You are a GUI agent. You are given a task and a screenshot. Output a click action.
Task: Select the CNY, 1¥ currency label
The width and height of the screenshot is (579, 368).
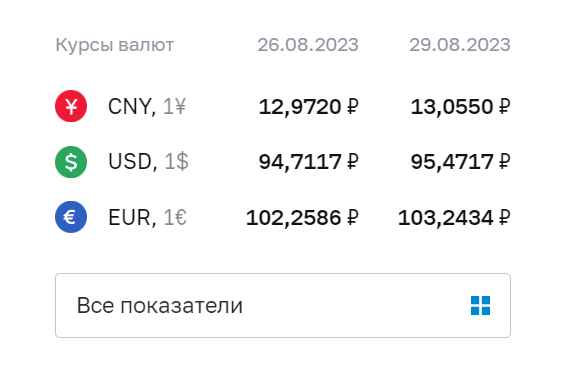point(147,107)
